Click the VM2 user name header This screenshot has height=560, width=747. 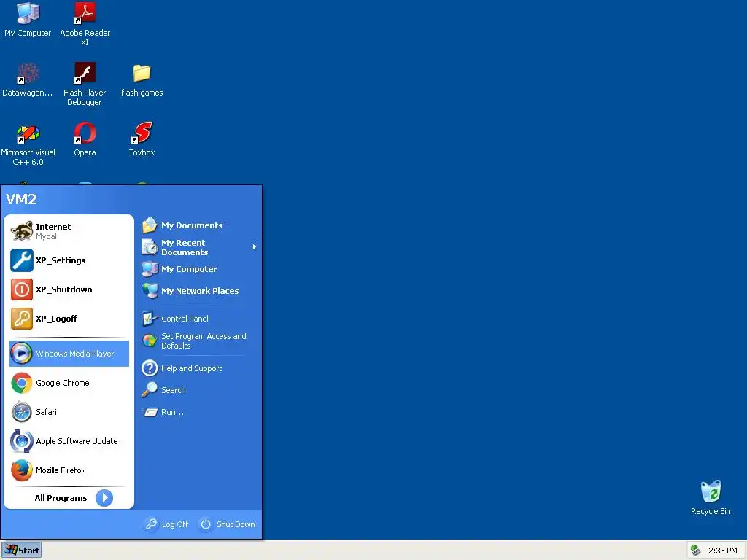click(21, 198)
